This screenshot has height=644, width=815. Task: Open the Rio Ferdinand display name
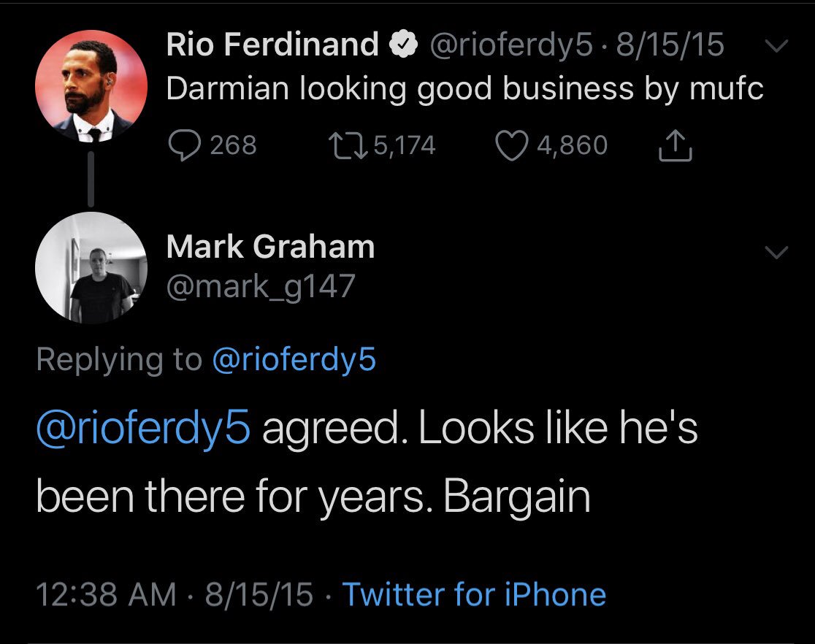[272, 46]
